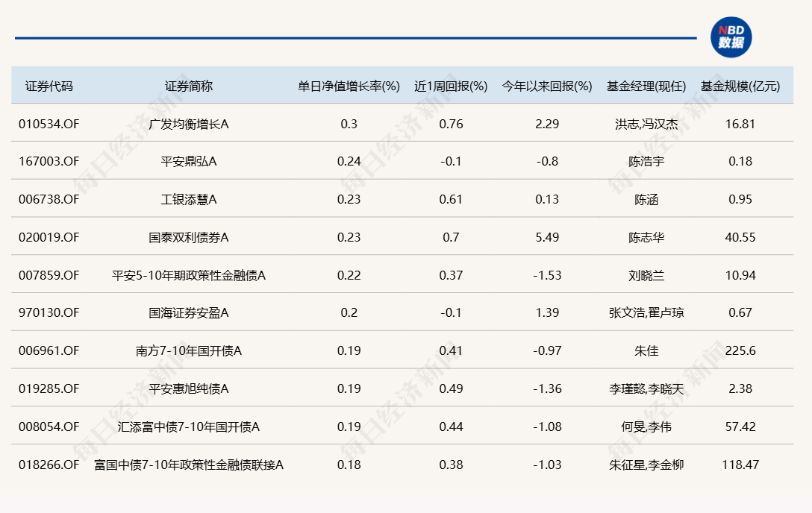Click the NBD数据 logo icon
Image resolution: width=812 pixels, height=513 pixels.
[731, 38]
